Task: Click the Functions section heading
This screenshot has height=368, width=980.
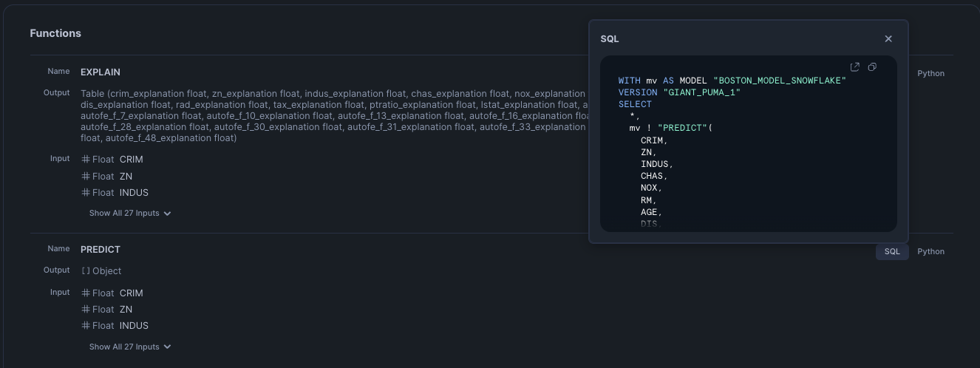Action: pos(55,33)
